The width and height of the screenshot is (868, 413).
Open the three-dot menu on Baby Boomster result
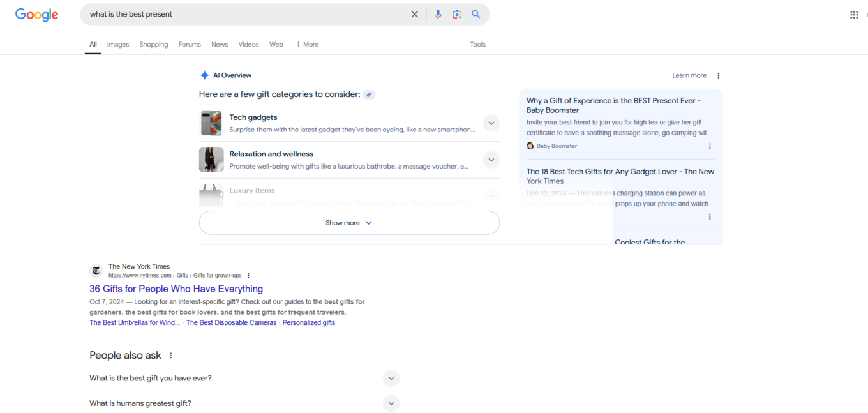coord(710,146)
